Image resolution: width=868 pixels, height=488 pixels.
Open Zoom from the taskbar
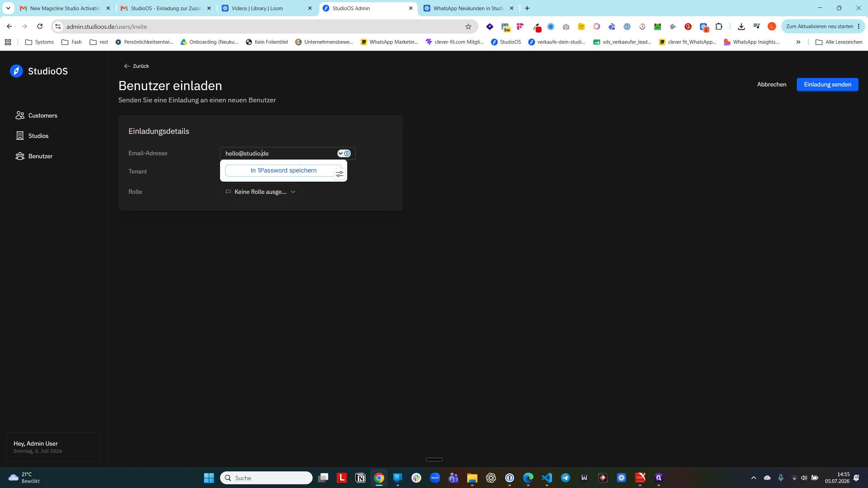(435, 478)
